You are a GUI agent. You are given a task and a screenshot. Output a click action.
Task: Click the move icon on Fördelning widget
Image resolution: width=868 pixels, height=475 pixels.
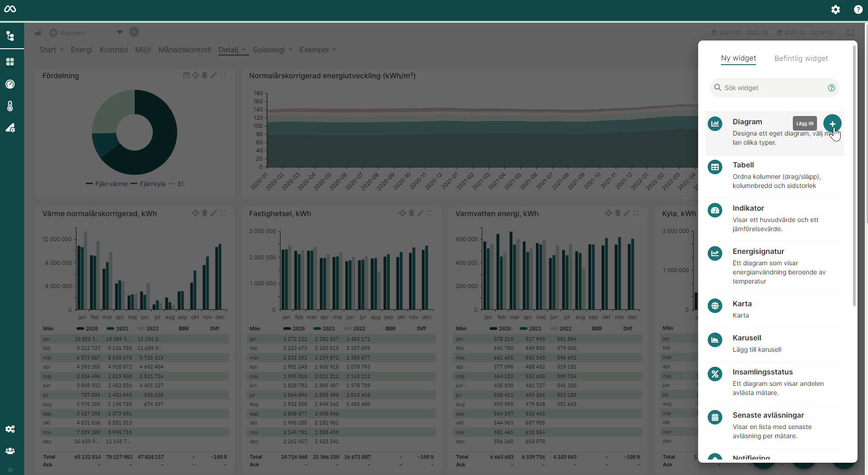[x=195, y=75]
